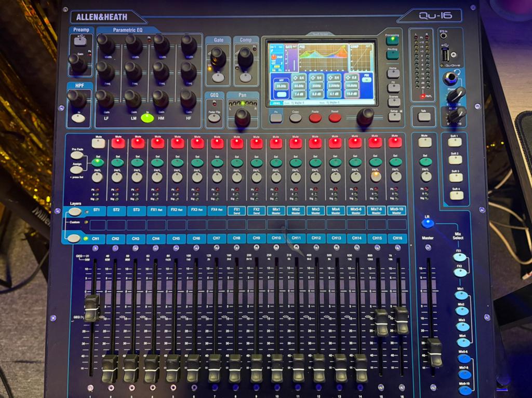Grab the Master fader cap

[x=434, y=352]
